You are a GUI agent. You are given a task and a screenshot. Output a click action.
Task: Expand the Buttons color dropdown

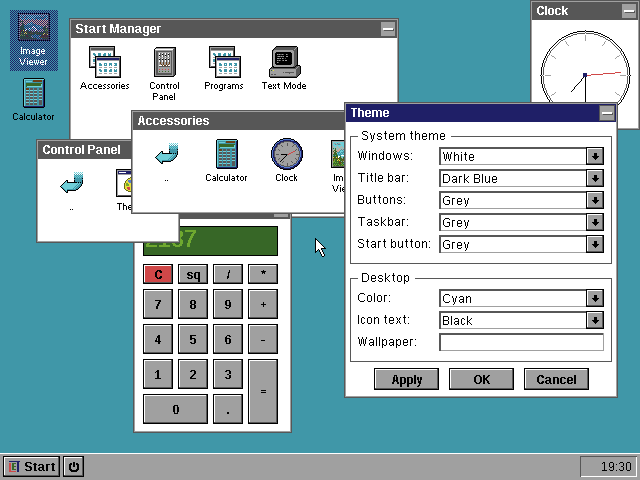point(595,200)
